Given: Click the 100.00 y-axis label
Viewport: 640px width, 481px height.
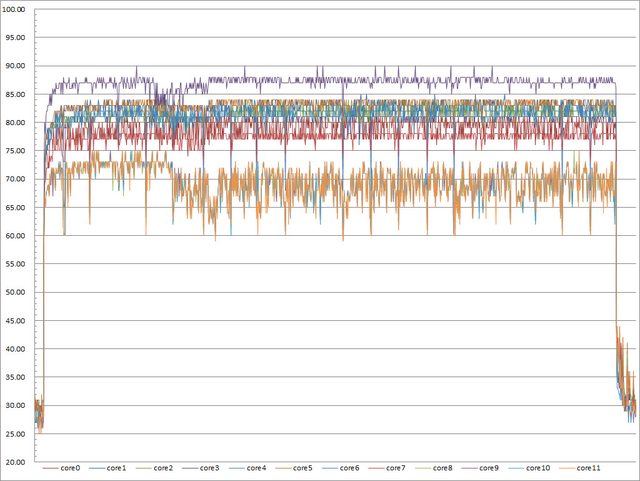Looking at the screenshot, I should pyautogui.click(x=16, y=10).
